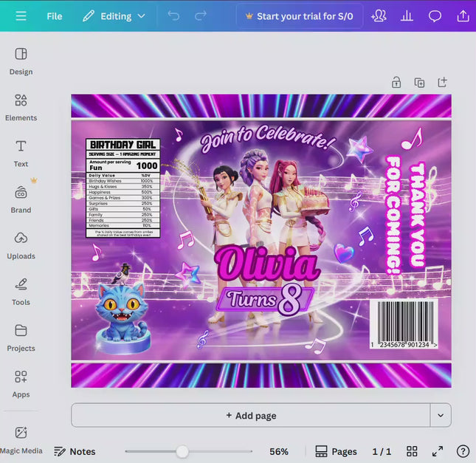Open the Uploads panel
The width and height of the screenshot is (476, 463).
click(21, 246)
